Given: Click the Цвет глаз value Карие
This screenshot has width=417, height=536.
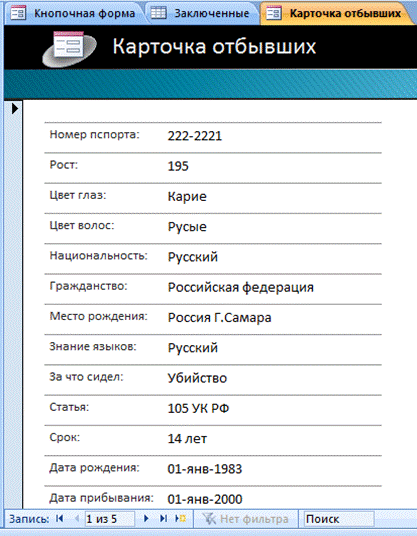Looking at the screenshot, I should click(187, 197).
